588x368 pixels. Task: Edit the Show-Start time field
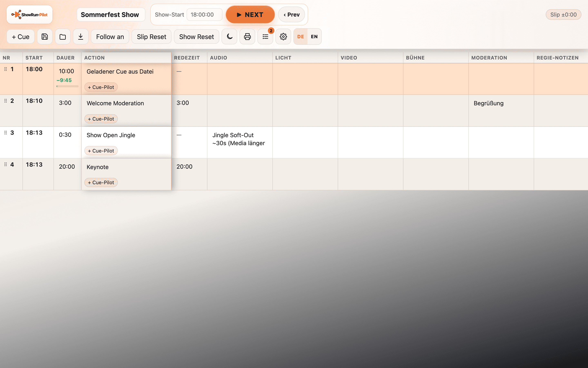204,15
